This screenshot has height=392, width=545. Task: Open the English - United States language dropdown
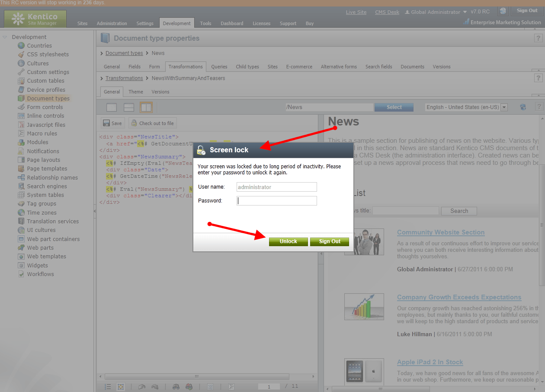click(x=504, y=107)
